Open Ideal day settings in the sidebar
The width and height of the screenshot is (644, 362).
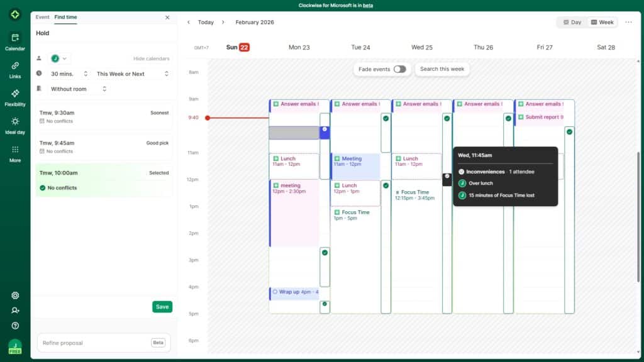coord(14,124)
